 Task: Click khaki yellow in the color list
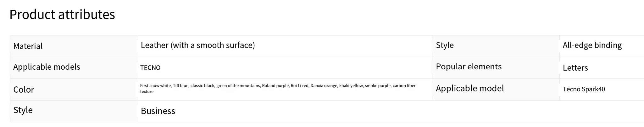[x=351, y=86]
